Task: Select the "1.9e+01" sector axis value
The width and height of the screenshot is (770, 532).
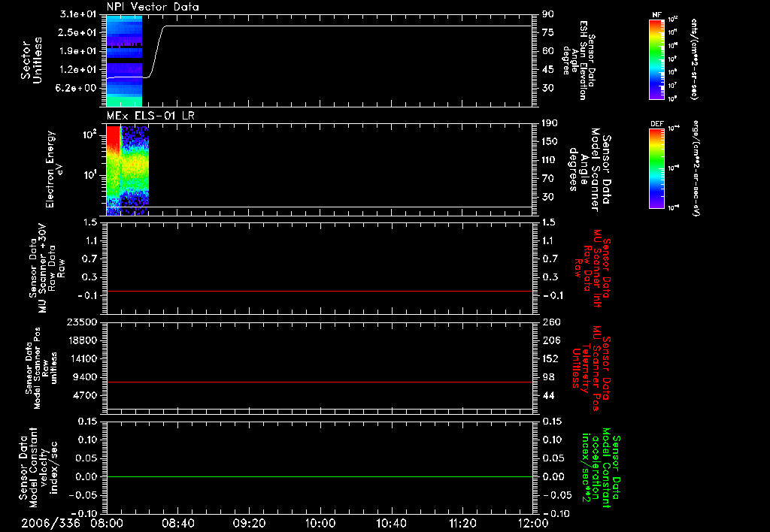Action: 78,51
